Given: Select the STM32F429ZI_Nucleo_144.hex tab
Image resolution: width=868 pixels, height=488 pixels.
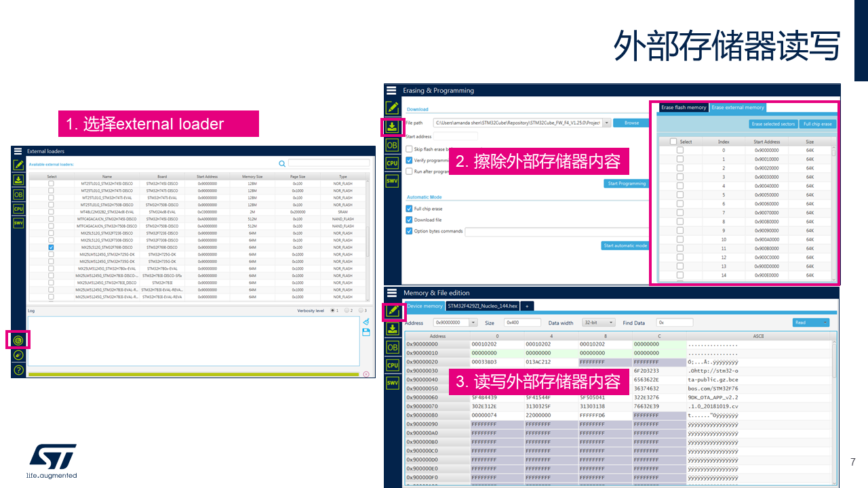Looking at the screenshot, I should click(x=483, y=306).
